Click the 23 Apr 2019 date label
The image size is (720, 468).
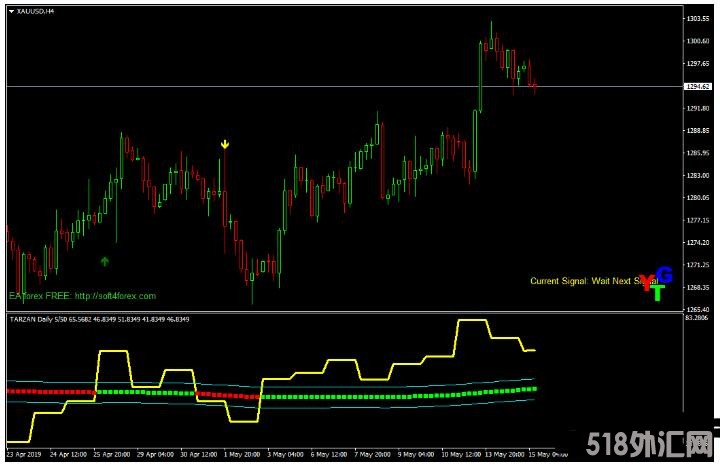pos(25,453)
